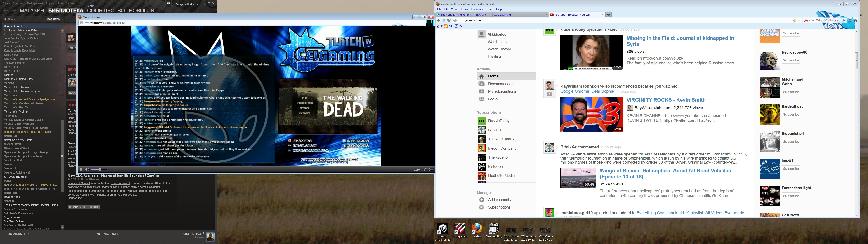
Task: Open the ВСЕ ИГРЫ filter dropdown
Action: coord(55,19)
